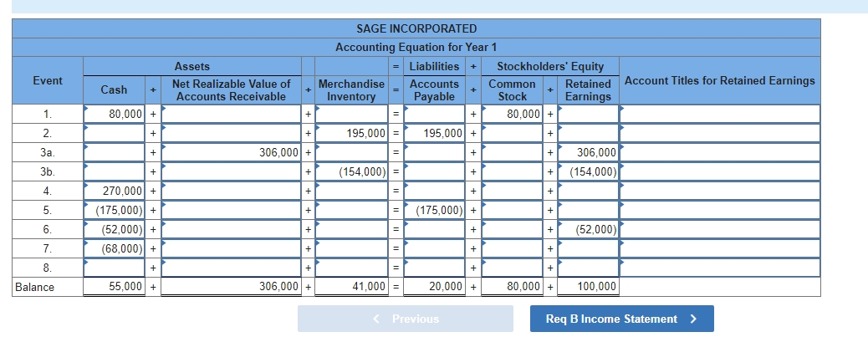Image resolution: width=868 pixels, height=337 pixels.
Task: Select Retained Earnings cell for event 3b
Action: click(588, 171)
